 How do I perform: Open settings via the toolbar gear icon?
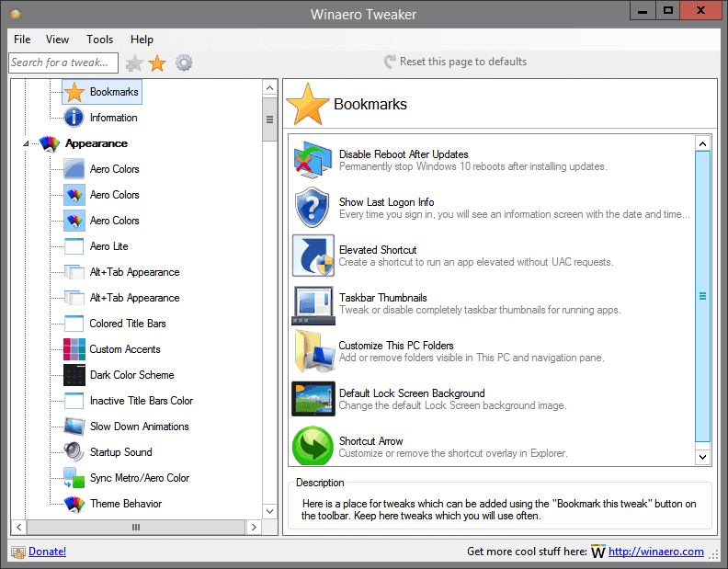click(x=184, y=63)
